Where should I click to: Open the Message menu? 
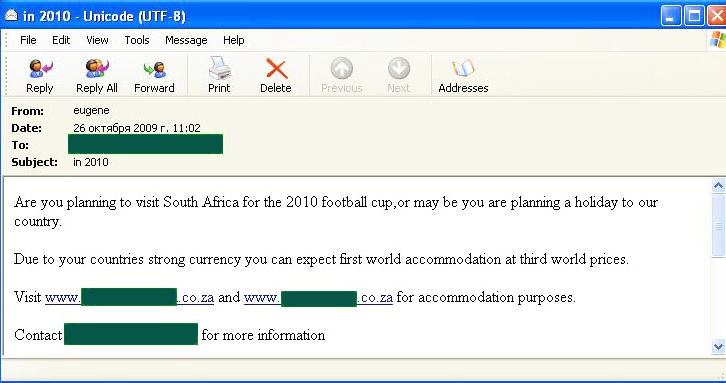pos(186,40)
